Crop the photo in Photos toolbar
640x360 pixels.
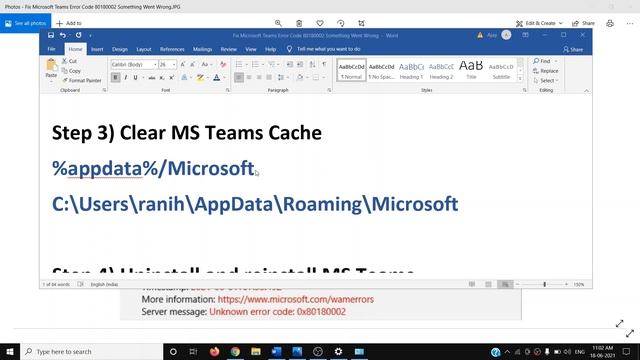tap(361, 23)
